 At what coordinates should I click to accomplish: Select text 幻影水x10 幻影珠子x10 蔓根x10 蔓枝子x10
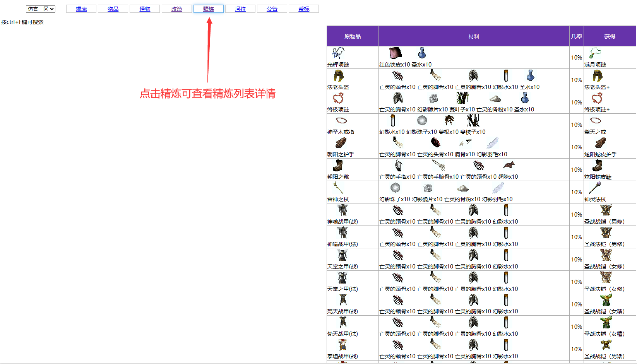pos(433,132)
